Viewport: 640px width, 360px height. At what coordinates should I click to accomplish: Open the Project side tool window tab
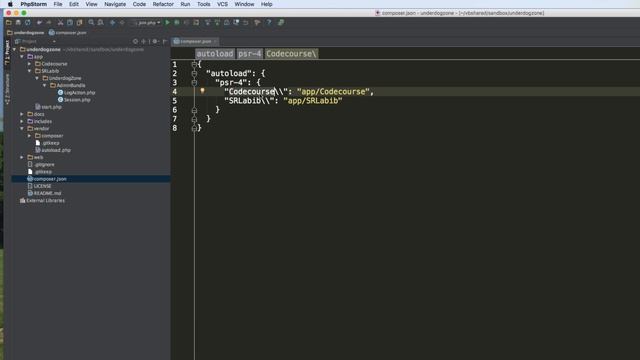pyautogui.click(x=7, y=52)
